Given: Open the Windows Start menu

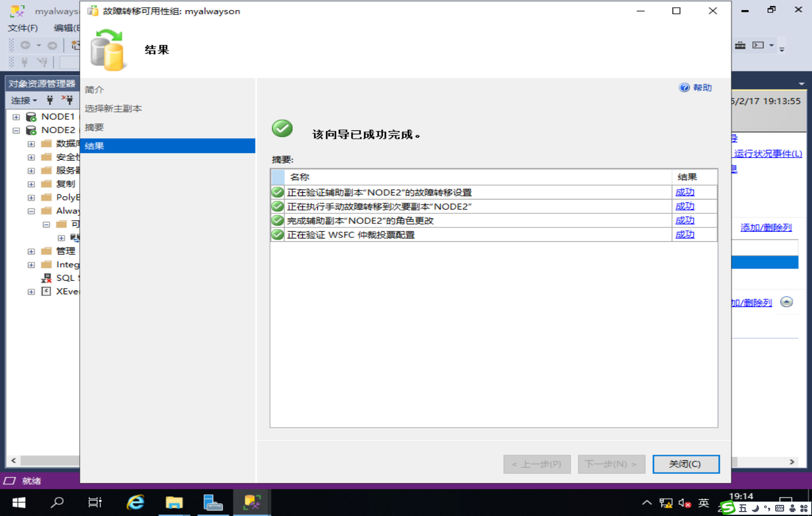Looking at the screenshot, I should pyautogui.click(x=19, y=503).
